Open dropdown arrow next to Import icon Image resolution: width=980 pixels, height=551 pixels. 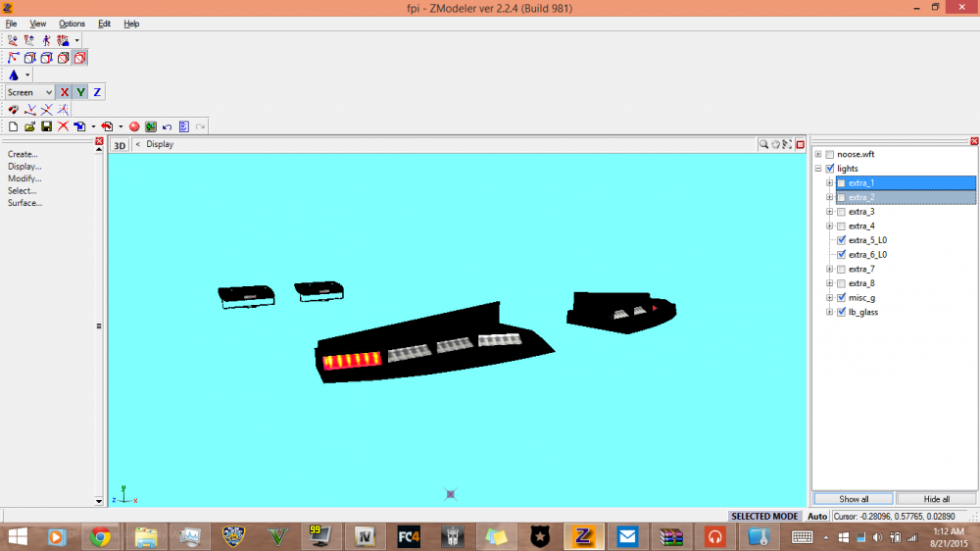click(x=93, y=126)
